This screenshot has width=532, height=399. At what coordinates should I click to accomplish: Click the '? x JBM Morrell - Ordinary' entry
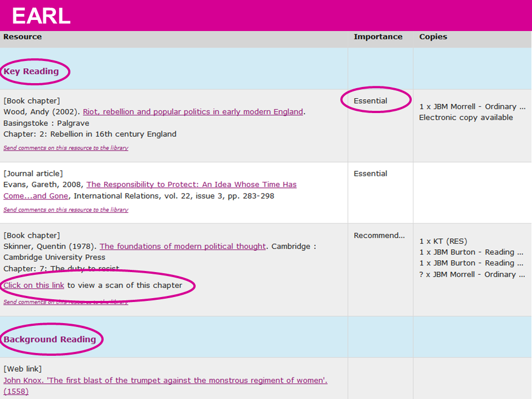tap(471, 274)
